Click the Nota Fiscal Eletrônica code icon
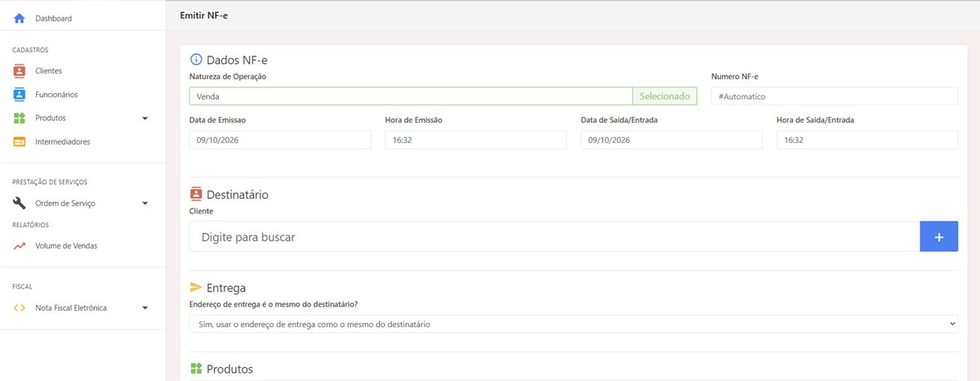Viewport: 980px width, 381px height. coord(20,308)
